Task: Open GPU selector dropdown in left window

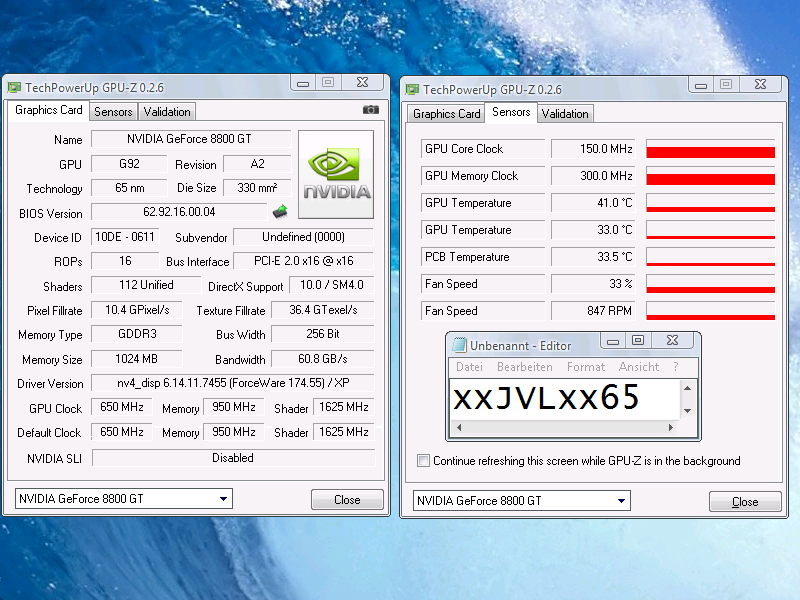Action: [223, 498]
